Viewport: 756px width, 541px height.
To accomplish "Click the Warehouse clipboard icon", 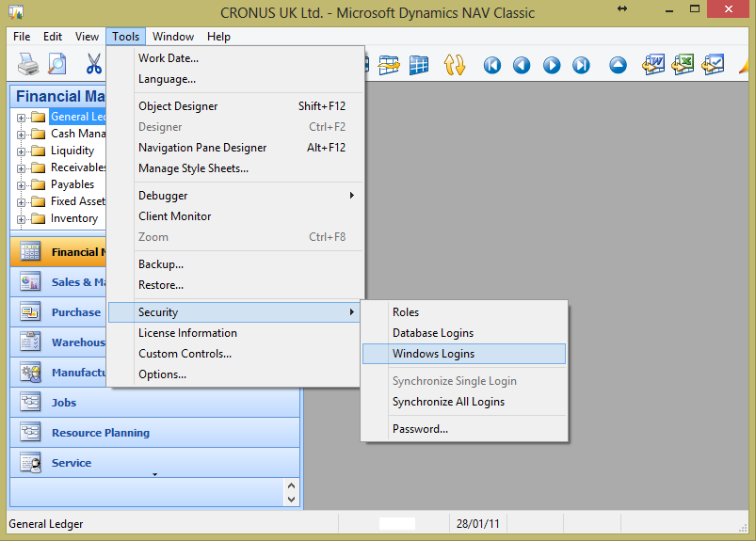I will 30,342.
